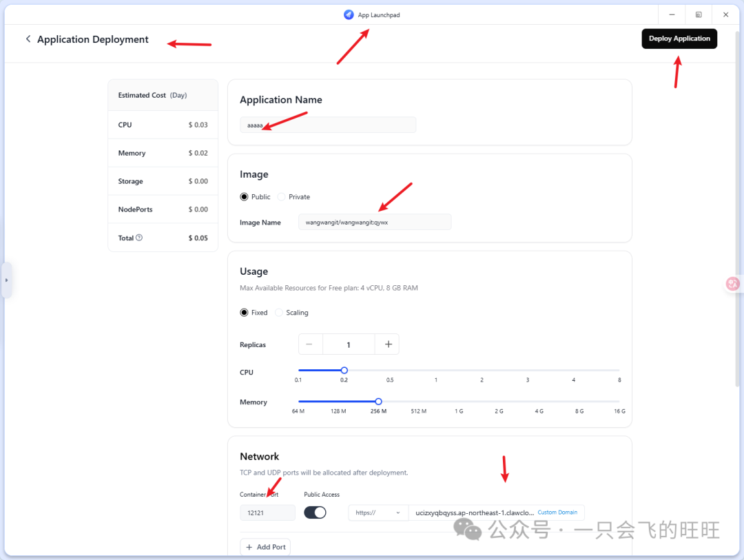This screenshot has width=744, height=560.
Task: Click the Memory slider handle at 256 M
Action: point(378,401)
